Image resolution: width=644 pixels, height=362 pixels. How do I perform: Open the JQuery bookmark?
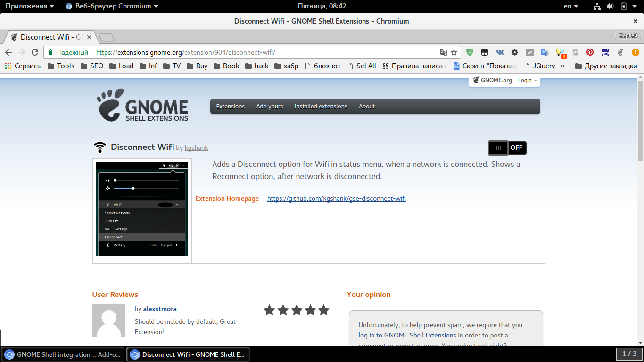click(x=539, y=66)
